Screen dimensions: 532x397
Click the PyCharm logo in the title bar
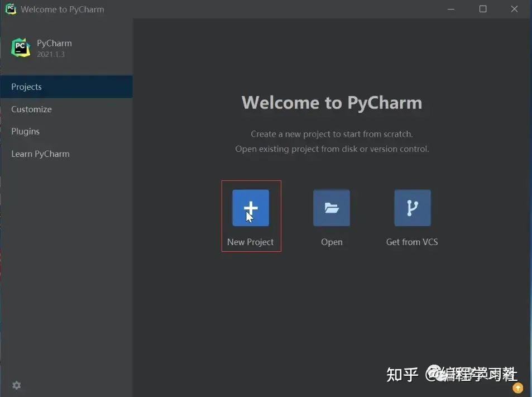[10, 9]
